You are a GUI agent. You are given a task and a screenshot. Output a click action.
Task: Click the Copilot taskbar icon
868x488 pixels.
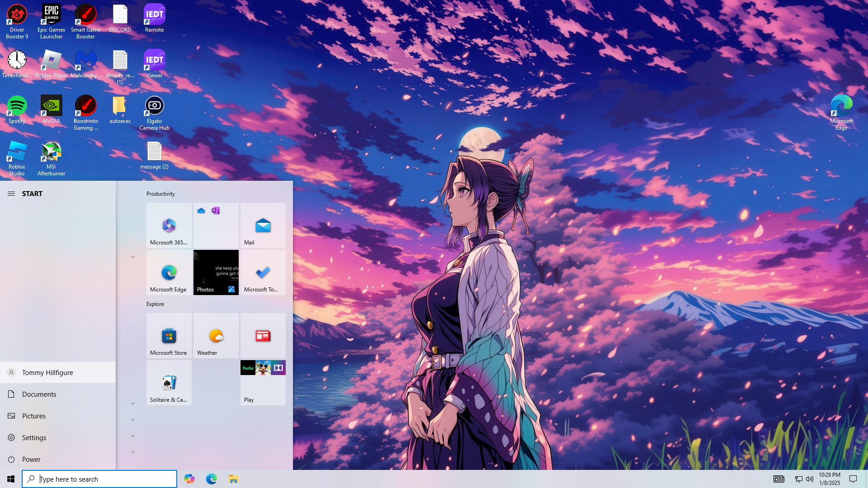[x=189, y=479]
